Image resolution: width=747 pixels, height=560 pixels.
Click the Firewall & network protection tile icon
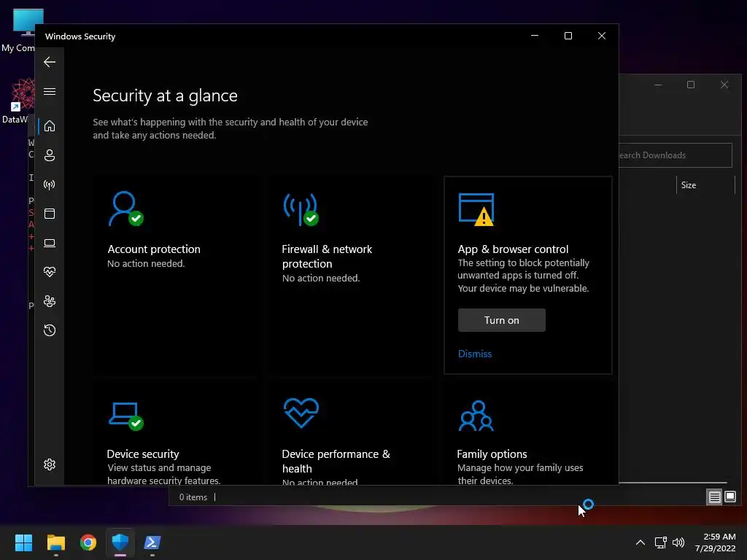pos(301,209)
